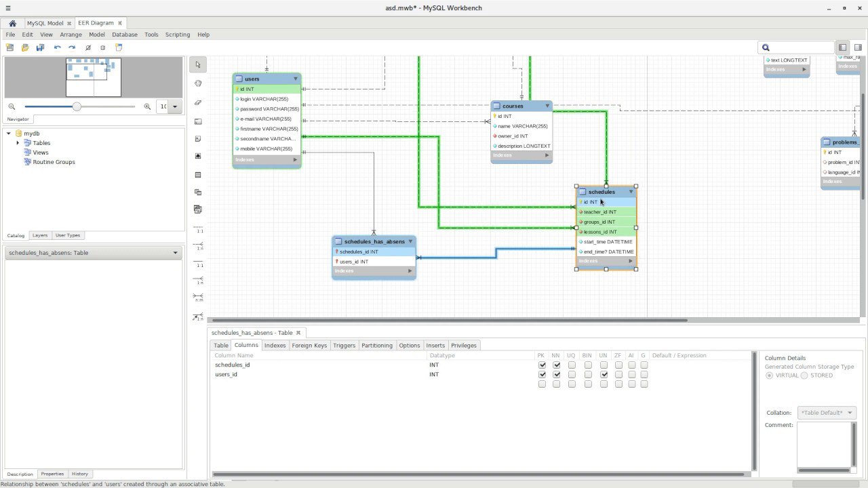Image resolution: width=868 pixels, height=488 pixels.
Task: Select the new routine group tool
Action: point(198,209)
